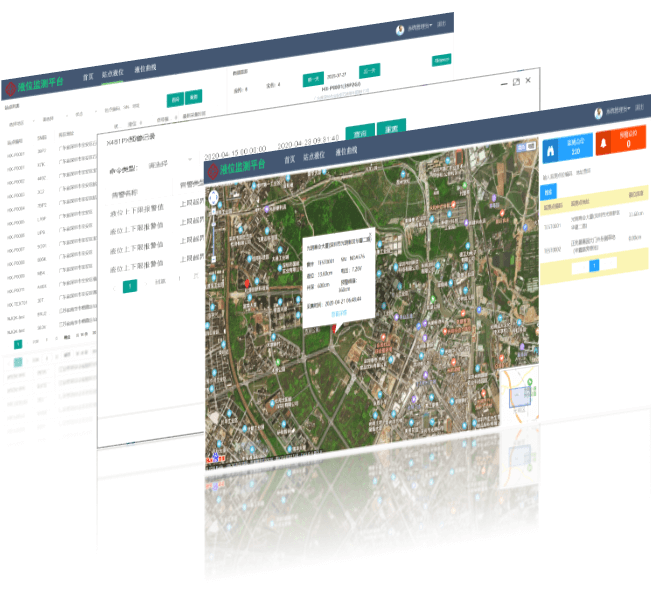651x608 pixels.
Task: Click the red diamond logo in back window
Action: 10,88
